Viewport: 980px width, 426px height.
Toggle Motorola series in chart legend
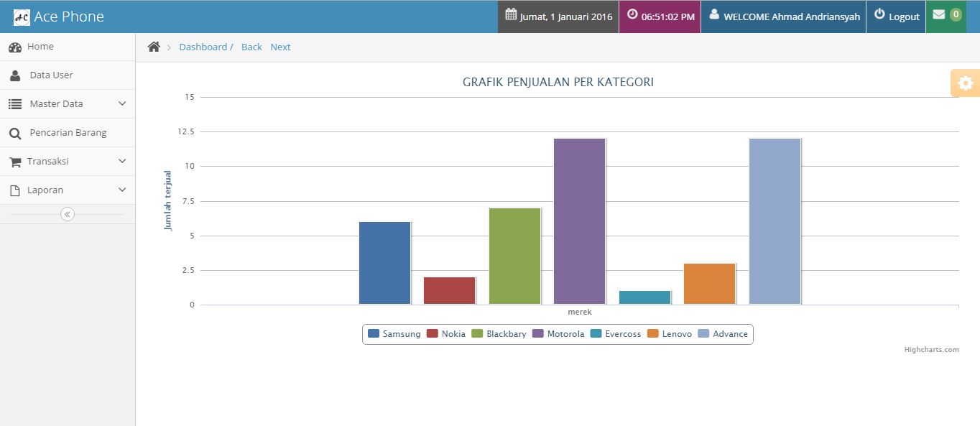(x=558, y=333)
